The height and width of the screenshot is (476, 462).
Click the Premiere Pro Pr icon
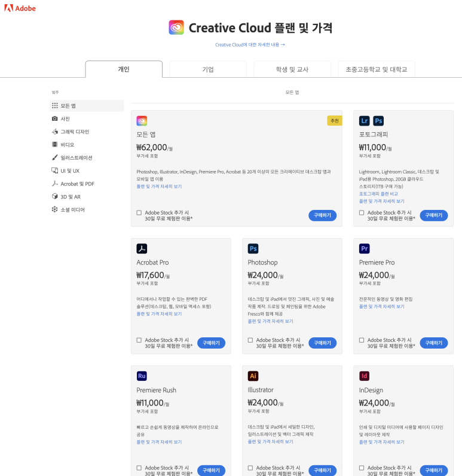[365, 249]
